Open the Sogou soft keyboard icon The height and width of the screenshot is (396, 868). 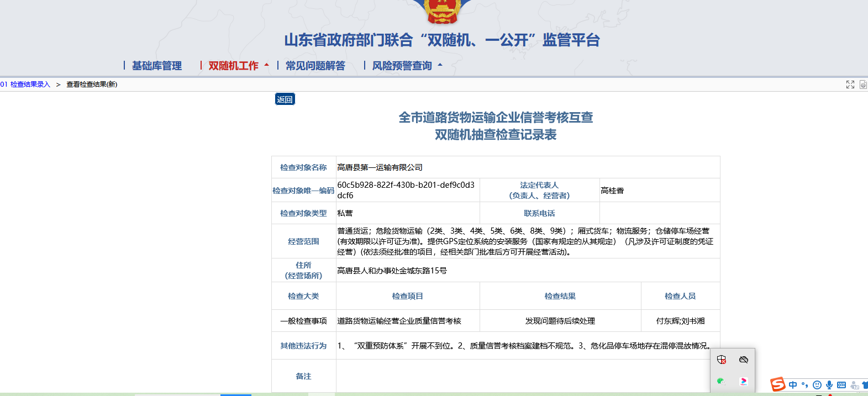coord(841,385)
